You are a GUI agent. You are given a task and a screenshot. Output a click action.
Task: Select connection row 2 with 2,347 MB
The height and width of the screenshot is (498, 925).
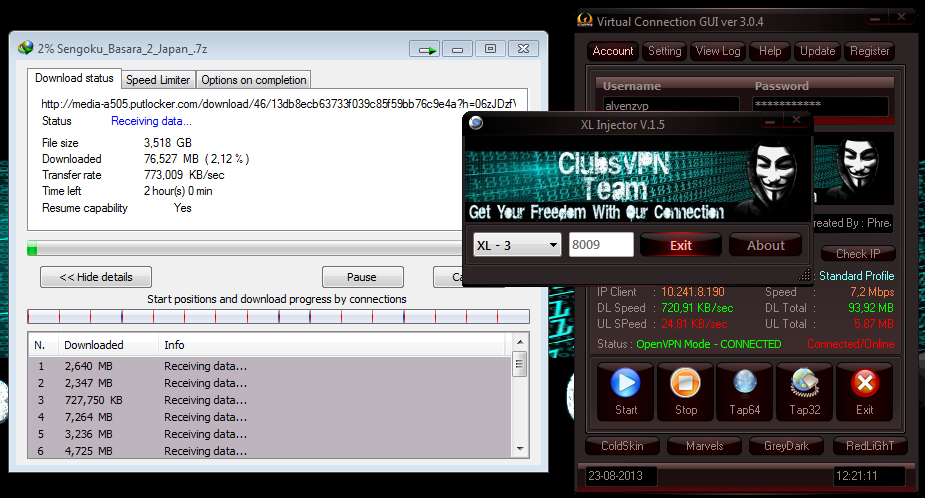tap(270, 383)
